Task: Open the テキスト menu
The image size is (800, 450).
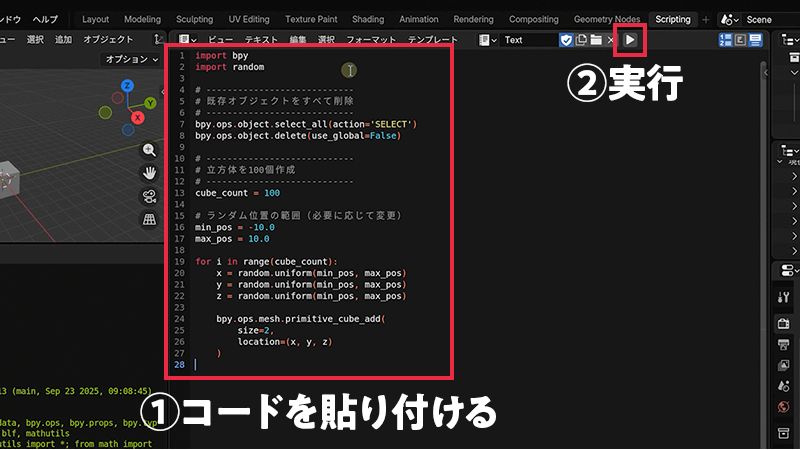Action: coord(261,40)
